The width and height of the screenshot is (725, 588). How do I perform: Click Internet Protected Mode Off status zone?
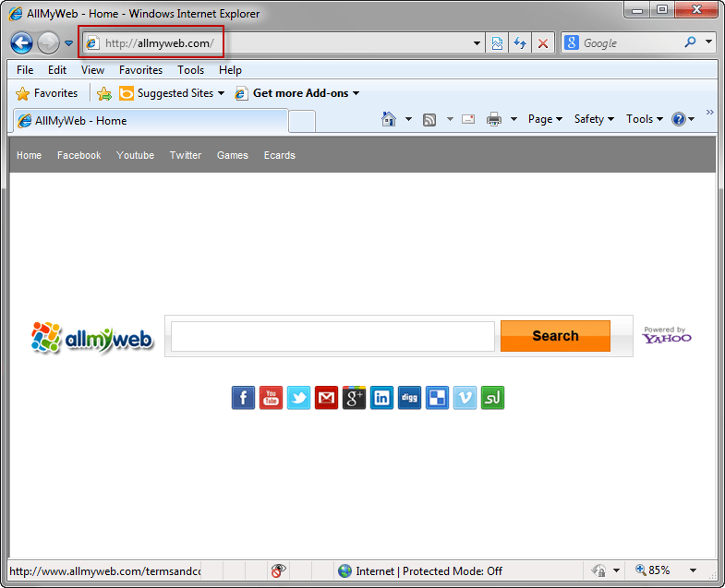click(x=420, y=571)
